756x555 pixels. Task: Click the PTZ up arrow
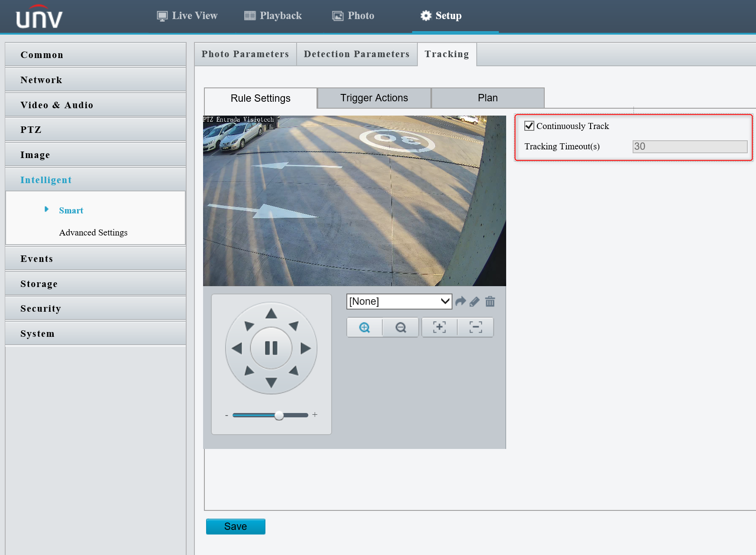tap(271, 313)
